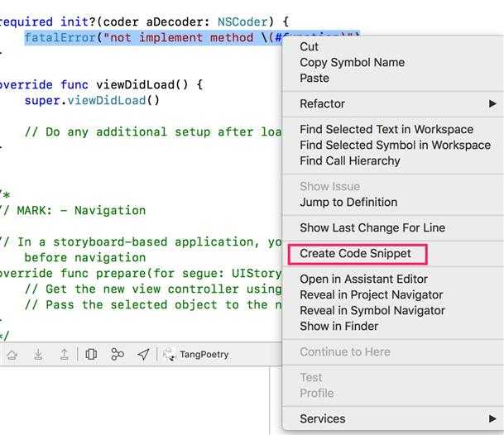504x435 pixels.
Task: Click 'Pass the selected object' comment
Action: coord(153,305)
